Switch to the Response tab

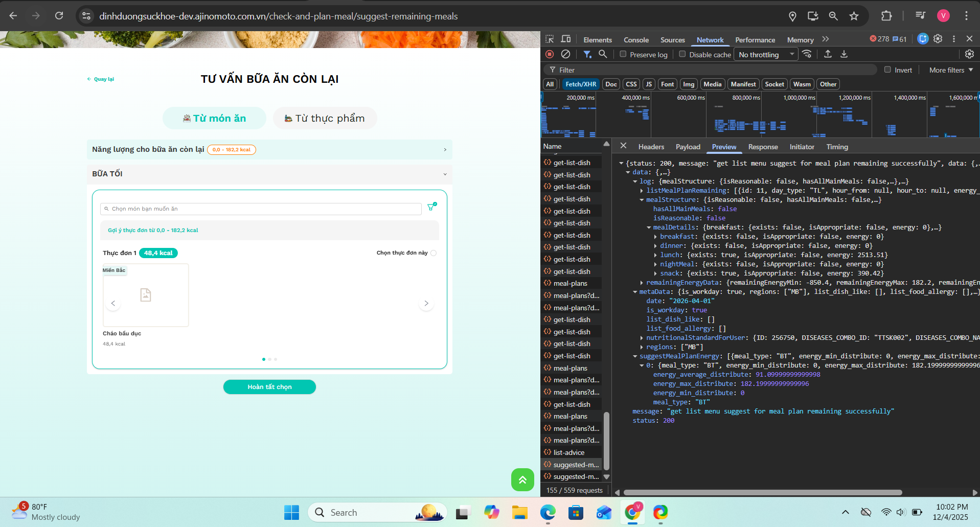coord(763,147)
